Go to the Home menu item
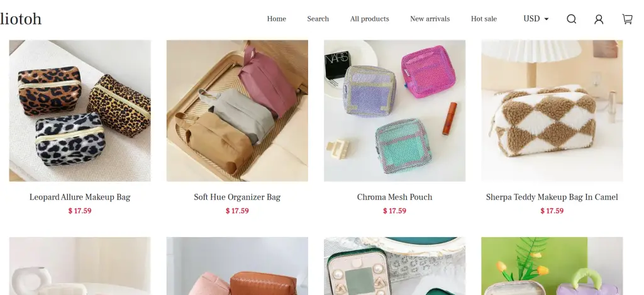 coord(277,19)
